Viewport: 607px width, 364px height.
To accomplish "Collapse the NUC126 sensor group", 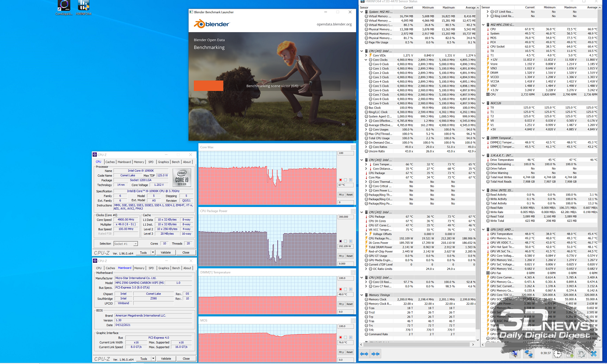I will coord(483,103).
